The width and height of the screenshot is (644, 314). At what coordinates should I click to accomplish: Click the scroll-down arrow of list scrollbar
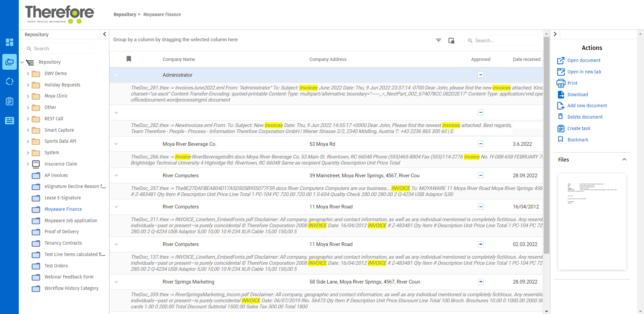(546, 311)
